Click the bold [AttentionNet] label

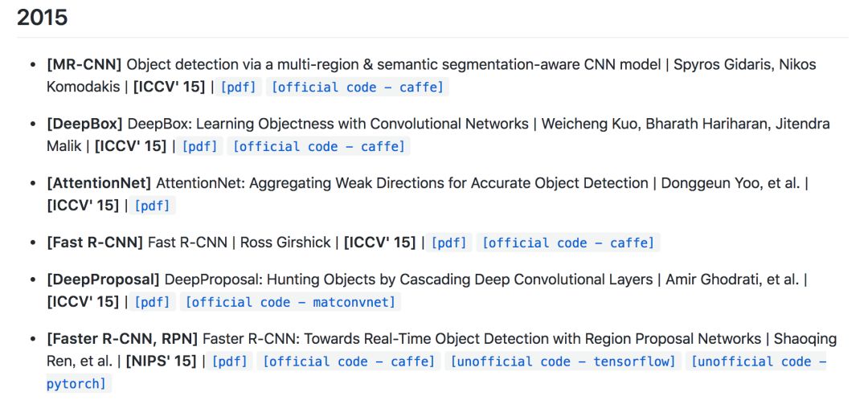tap(99, 183)
